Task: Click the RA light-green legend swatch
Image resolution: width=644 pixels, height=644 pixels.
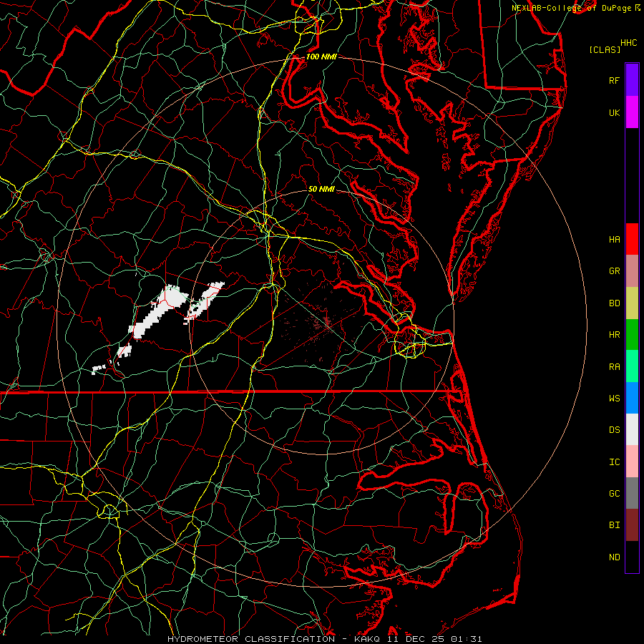Action: pyautogui.click(x=632, y=366)
